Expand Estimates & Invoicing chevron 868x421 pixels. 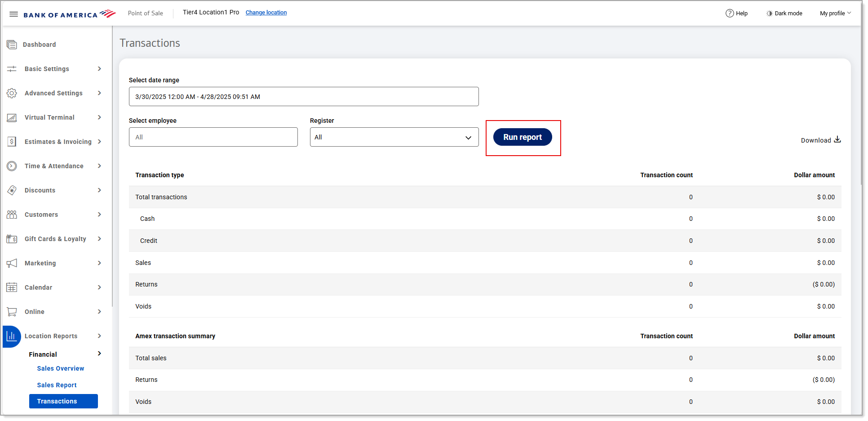(x=99, y=142)
